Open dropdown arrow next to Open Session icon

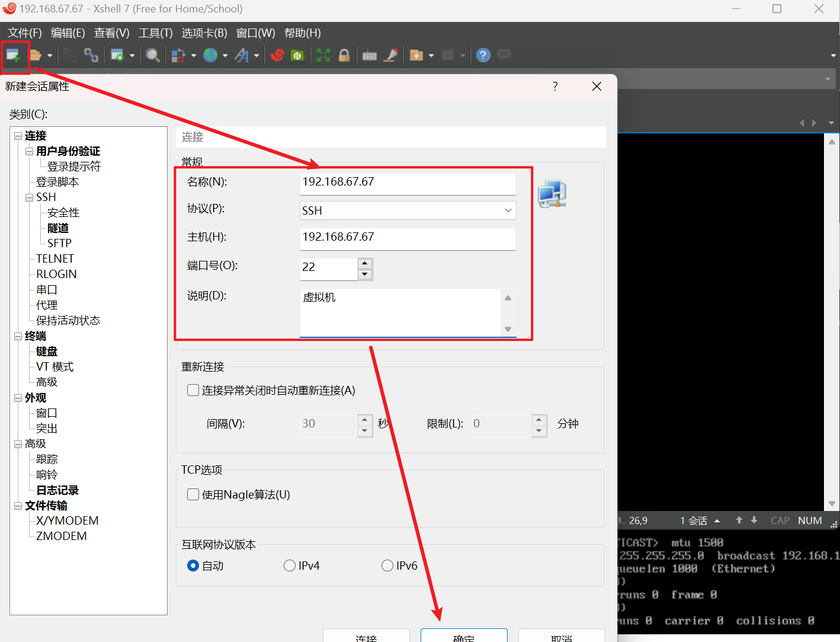pos(50,56)
